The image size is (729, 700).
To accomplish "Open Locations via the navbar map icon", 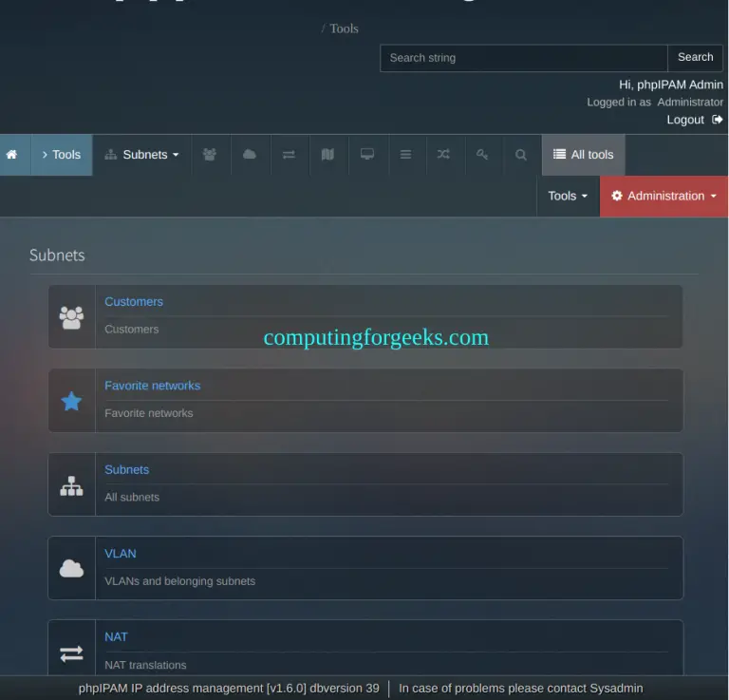I will pos(327,155).
